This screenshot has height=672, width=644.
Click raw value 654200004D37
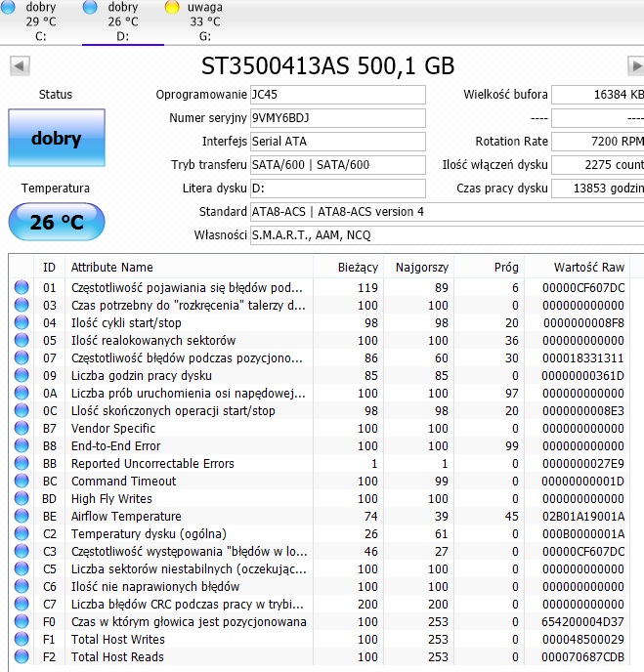(x=582, y=621)
